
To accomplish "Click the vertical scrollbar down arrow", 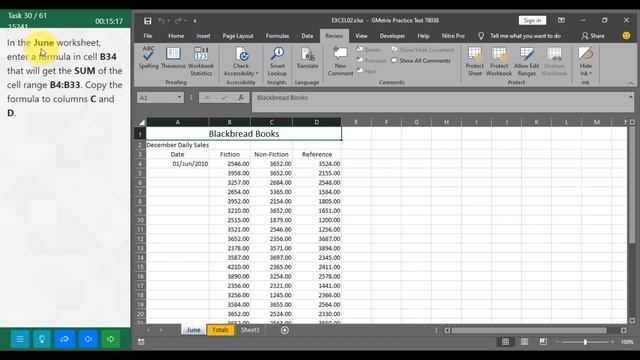I will coord(632,320).
